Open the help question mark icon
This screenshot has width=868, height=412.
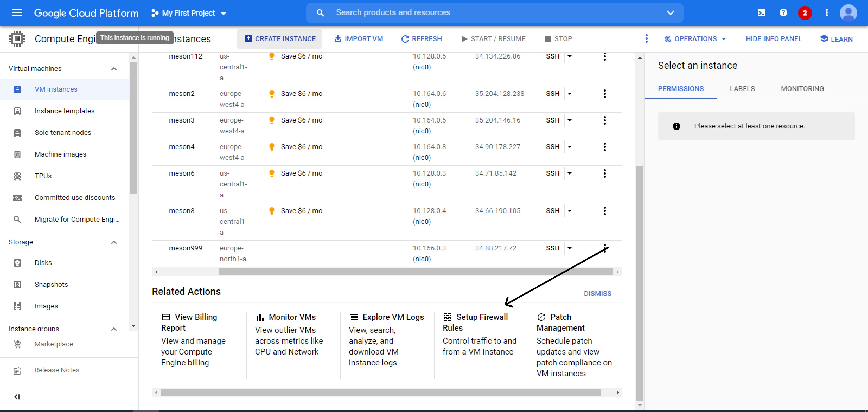783,13
